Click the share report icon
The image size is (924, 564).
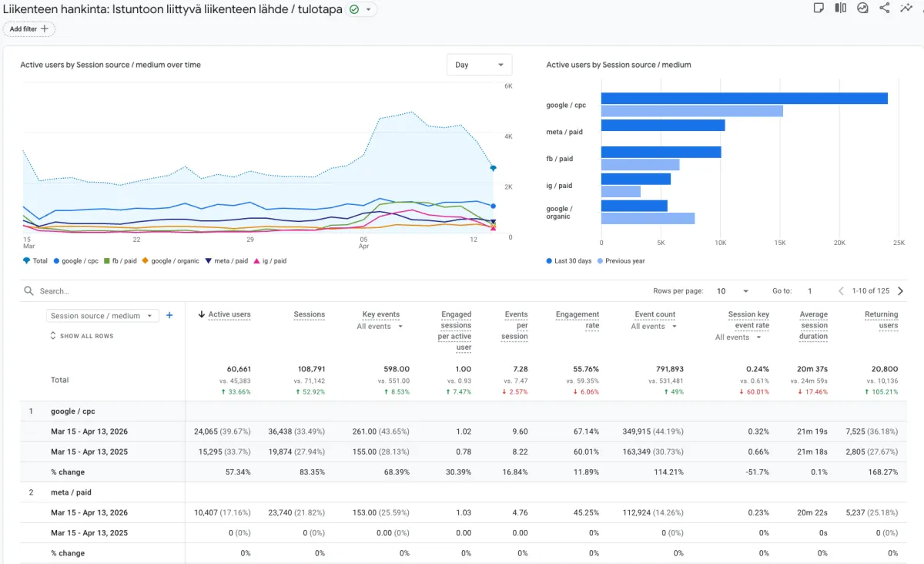pos(885,8)
